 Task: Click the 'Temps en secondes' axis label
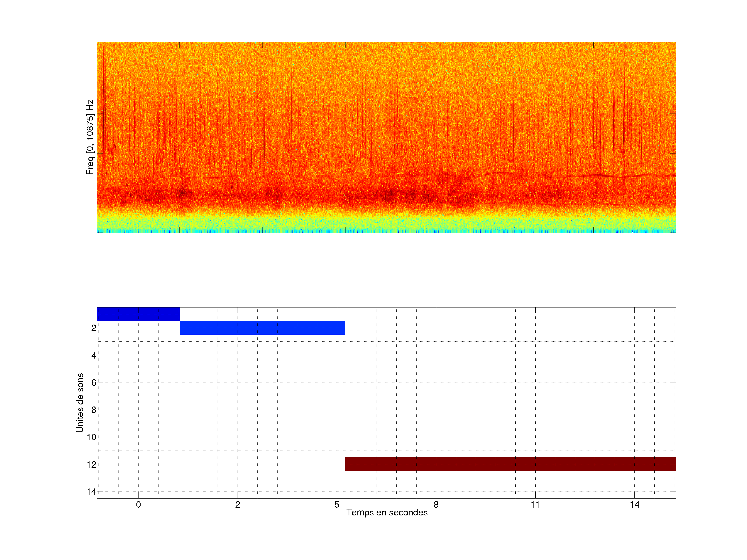387,512
